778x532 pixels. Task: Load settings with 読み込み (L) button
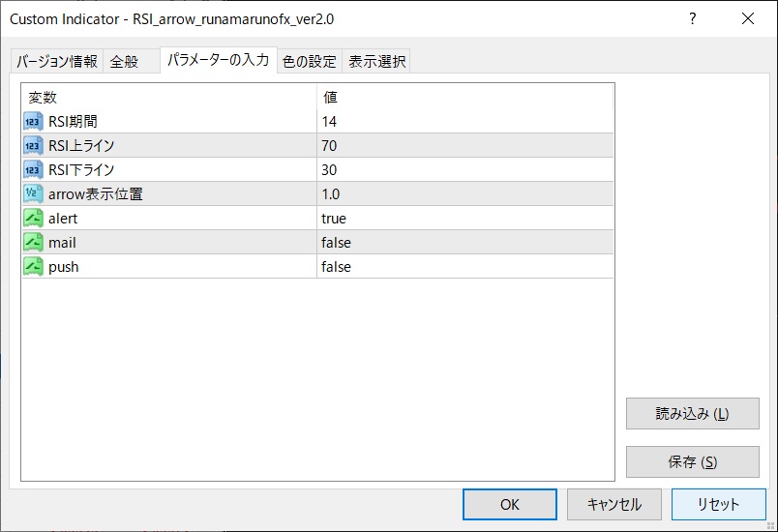pos(693,413)
